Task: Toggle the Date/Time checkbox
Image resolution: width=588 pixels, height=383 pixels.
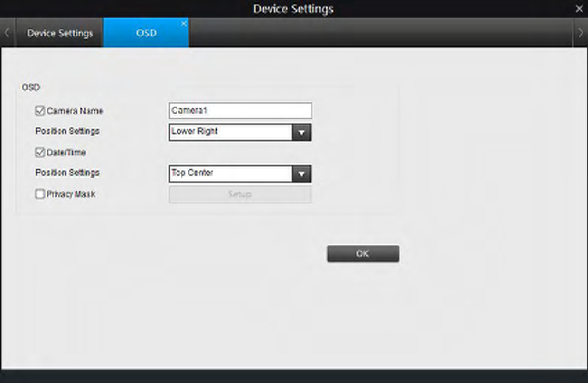Action: (x=40, y=152)
